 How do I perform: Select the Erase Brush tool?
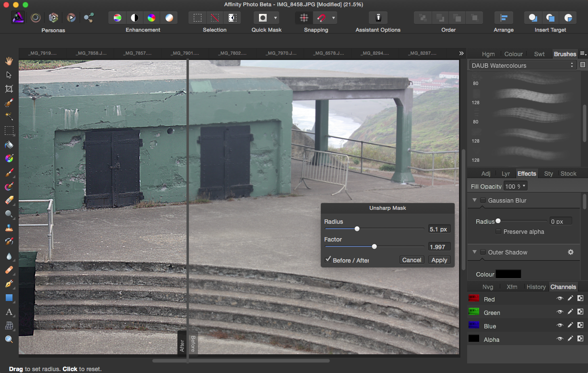pos(9,200)
